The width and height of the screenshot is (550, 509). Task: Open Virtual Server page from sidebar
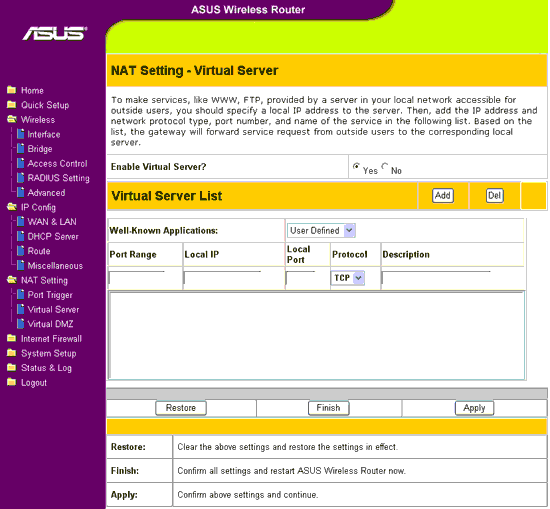tap(53, 310)
